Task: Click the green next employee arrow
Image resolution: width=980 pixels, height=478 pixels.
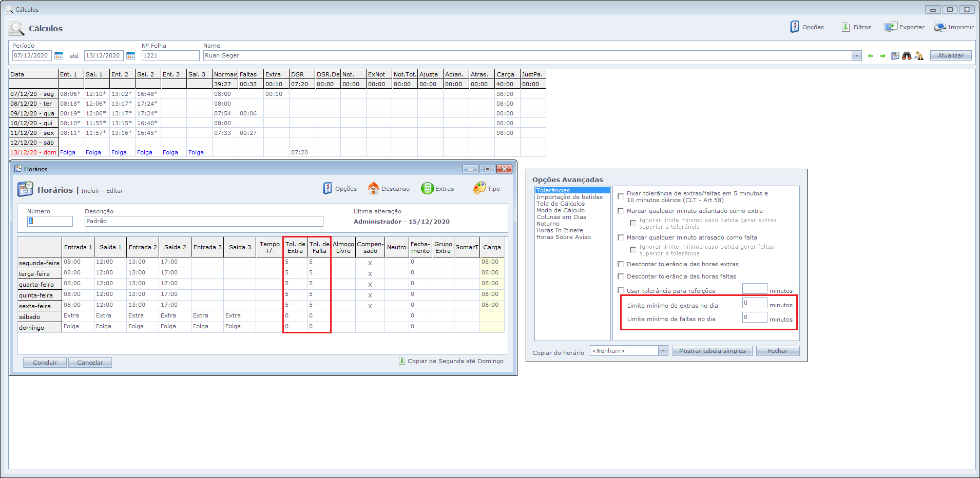Action: tap(883, 56)
